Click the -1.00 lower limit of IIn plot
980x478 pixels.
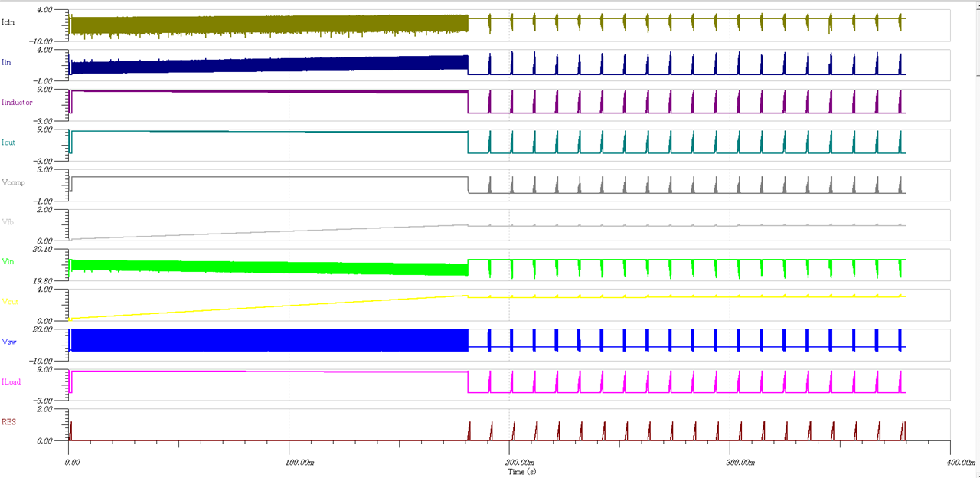[x=43, y=80]
